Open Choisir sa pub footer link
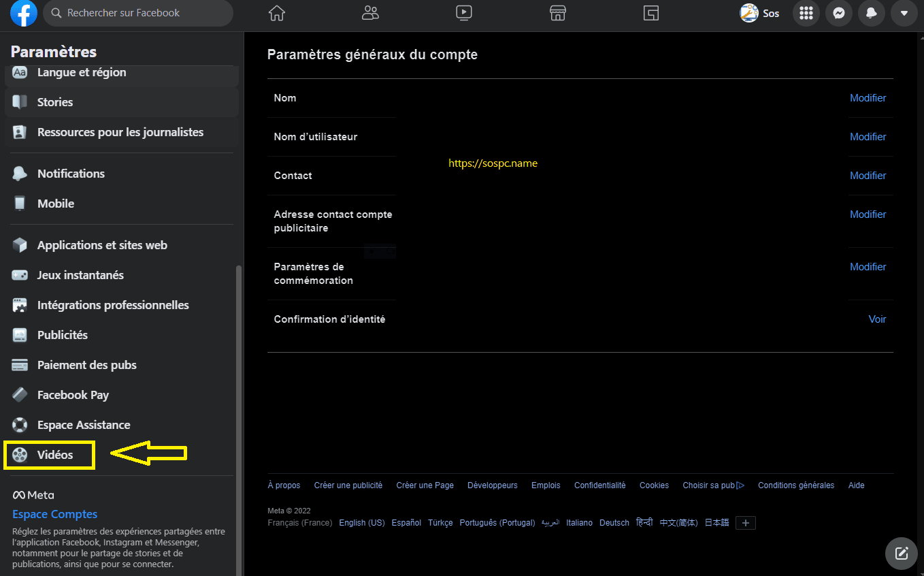The image size is (924, 576). coord(713,485)
